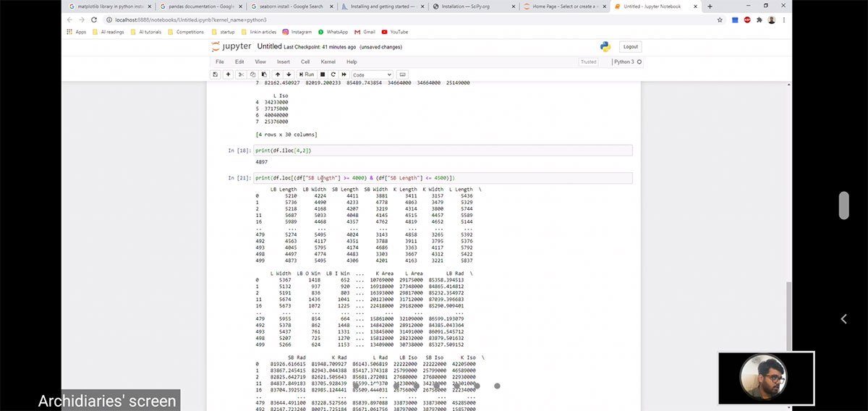Click the Python 3 kernel indicator
868x411 pixels.
(626, 62)
